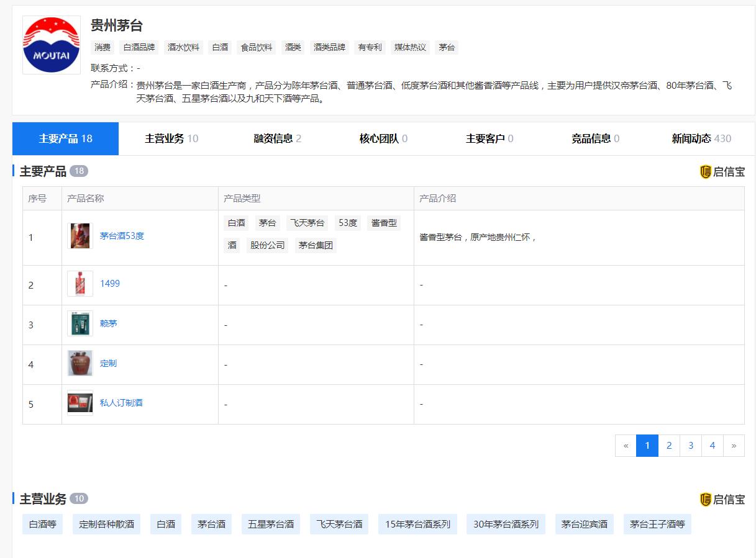Click the Moutai company logo
Image resolution: width=756 pixels, height=558 pixels.
pos(51,45)
